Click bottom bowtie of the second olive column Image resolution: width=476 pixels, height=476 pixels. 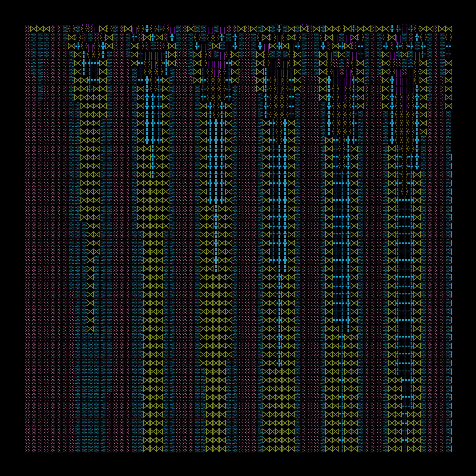pos(153,449)
